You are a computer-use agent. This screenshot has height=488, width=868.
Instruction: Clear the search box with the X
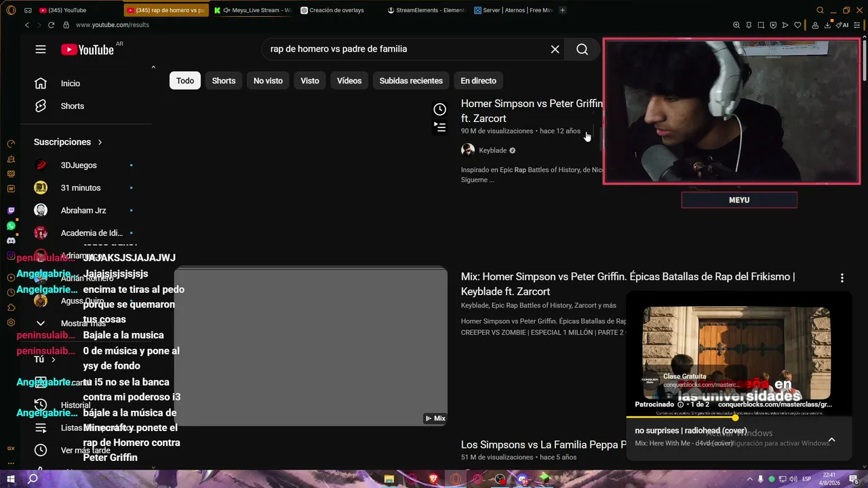coord(555,49)
